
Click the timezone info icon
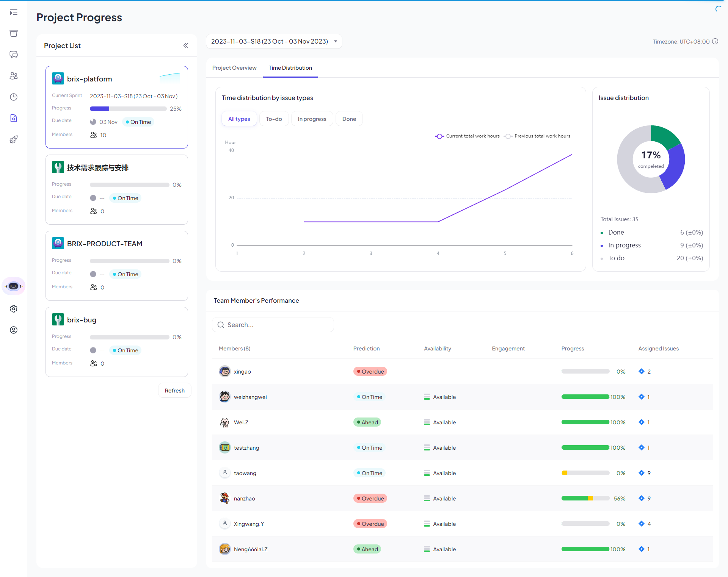[x=715, y=41]
